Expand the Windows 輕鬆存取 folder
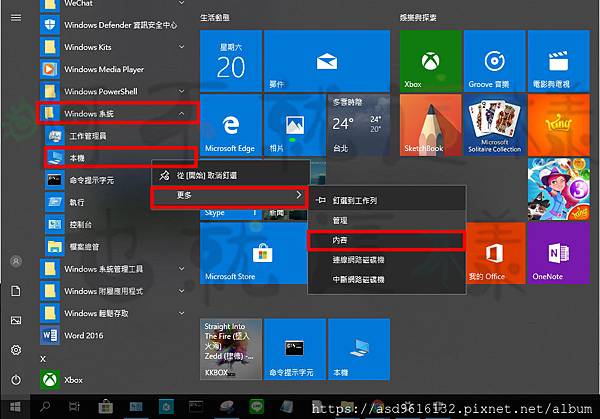 click(181, 313)
